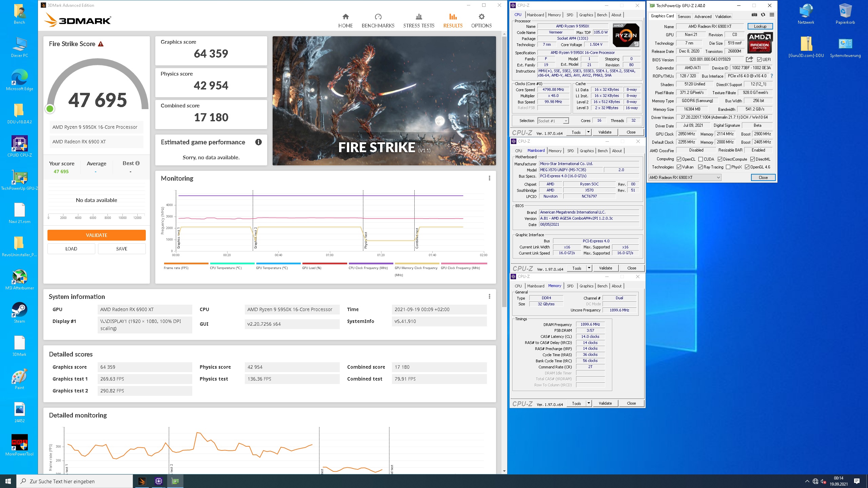This screenshot has width=868, height=488.
Task: Click the Fire Strike preview image
Action: (x=384, y=101)
